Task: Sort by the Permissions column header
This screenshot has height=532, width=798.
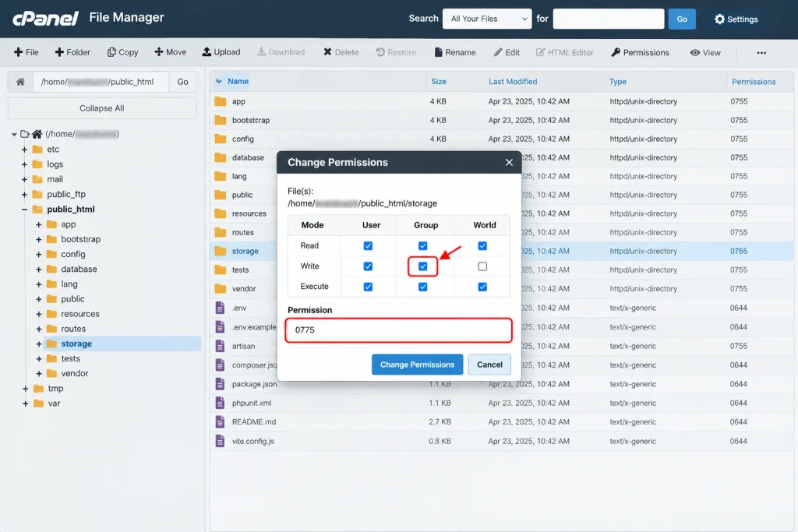Action: click(x=754, y=81)
